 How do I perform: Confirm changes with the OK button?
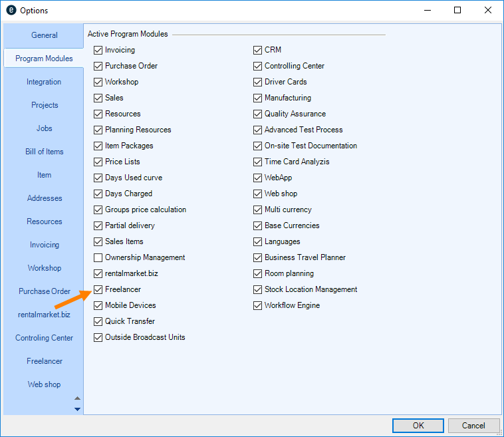point(418,426)
